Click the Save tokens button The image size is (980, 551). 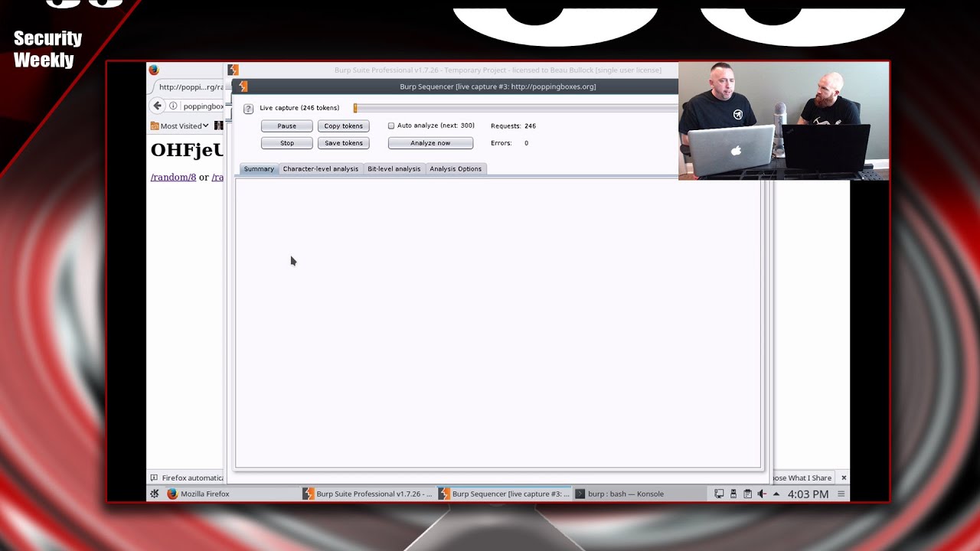click(344, 143)
